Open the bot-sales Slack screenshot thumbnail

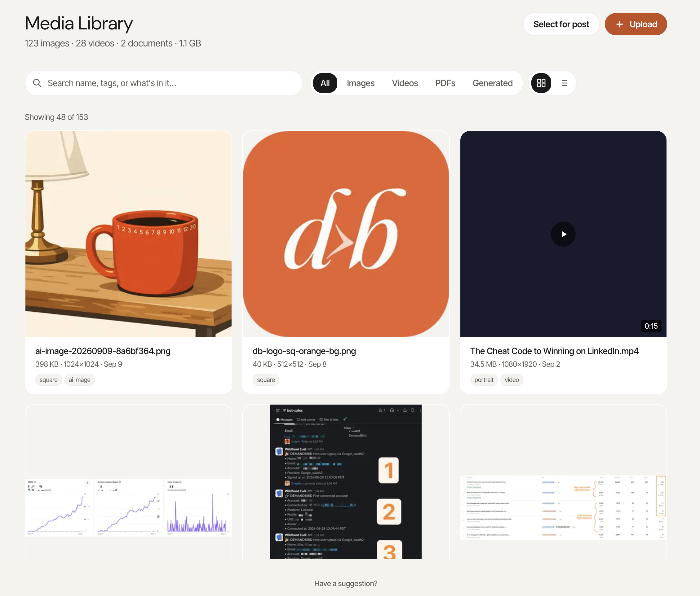346,482
